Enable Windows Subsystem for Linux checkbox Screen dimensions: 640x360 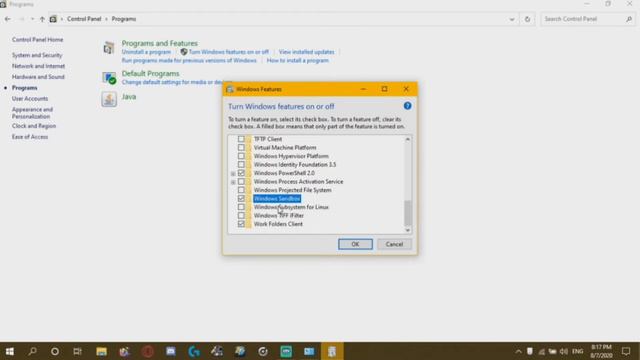tap(241, 207)
